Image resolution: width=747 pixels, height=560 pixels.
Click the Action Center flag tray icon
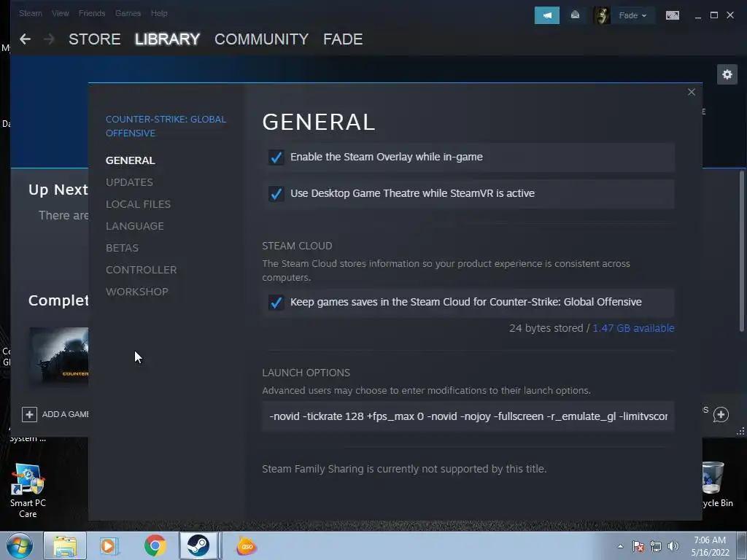(x=638, y=546)
